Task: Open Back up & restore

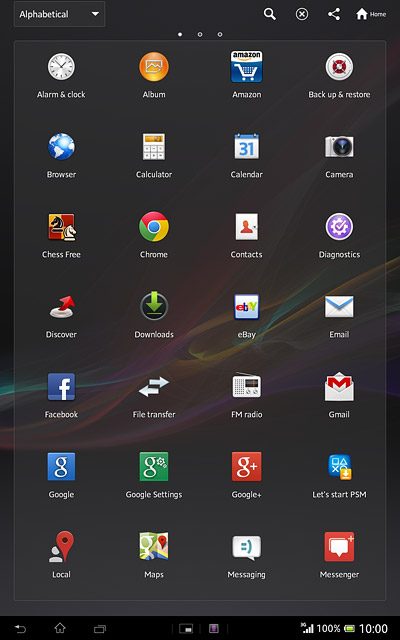Action: pyautogui.click(x=339, y=67)
